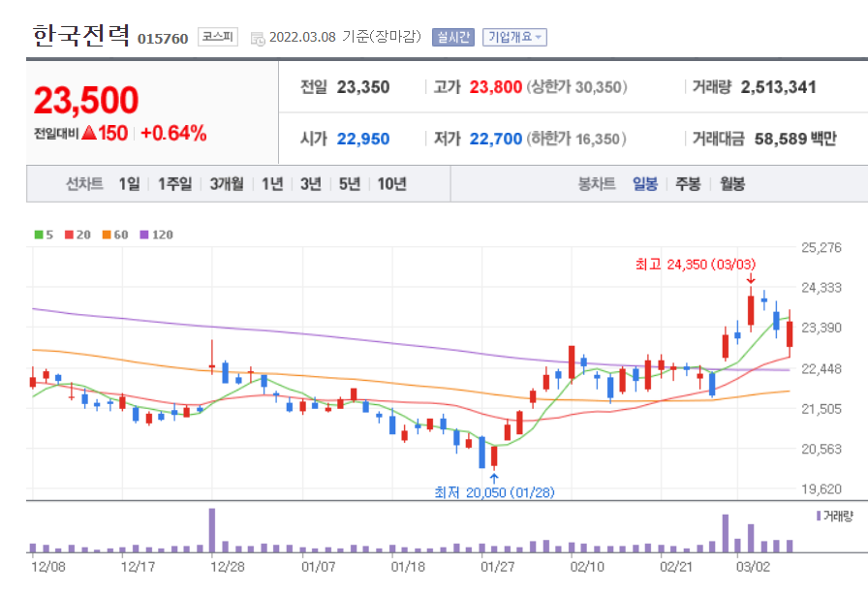
Task: Select the 5년 line chart tab
Action: [350, 183]
